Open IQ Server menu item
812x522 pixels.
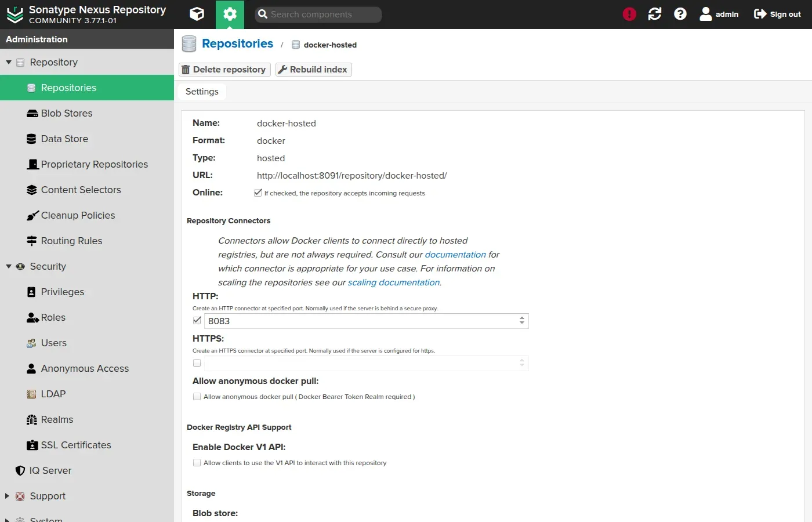tap(87, 470)
